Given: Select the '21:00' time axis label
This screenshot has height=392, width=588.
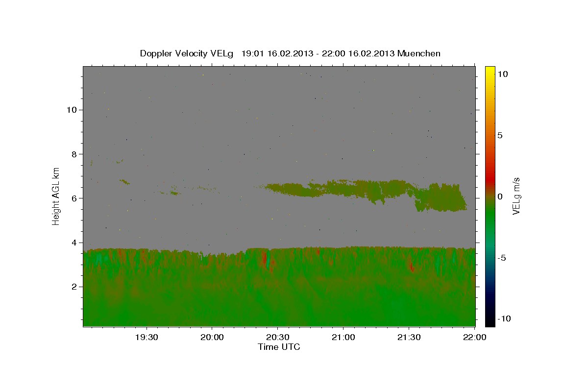Looking at the screenshot, I should pyautogui.click(x=343, y=337).
